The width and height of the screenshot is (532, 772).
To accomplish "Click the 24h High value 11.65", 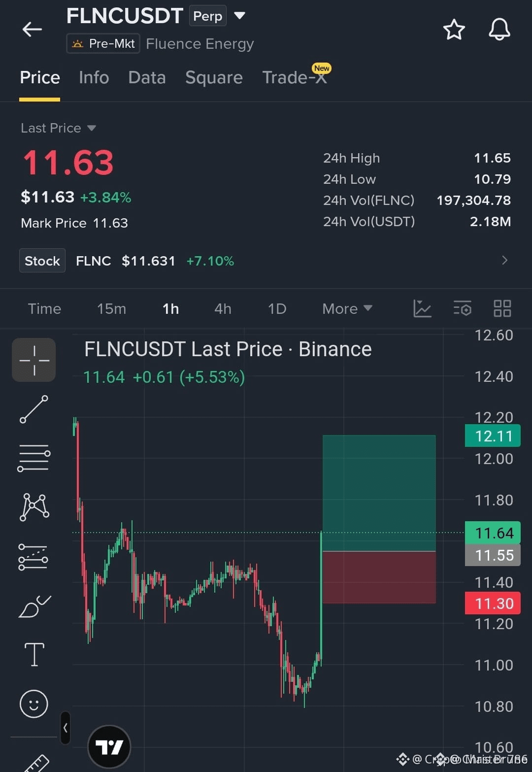I will (492, 158).
